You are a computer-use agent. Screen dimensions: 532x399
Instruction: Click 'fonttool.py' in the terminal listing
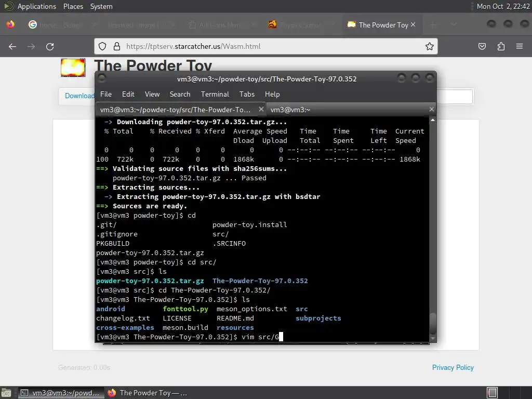tap(185, 309)
